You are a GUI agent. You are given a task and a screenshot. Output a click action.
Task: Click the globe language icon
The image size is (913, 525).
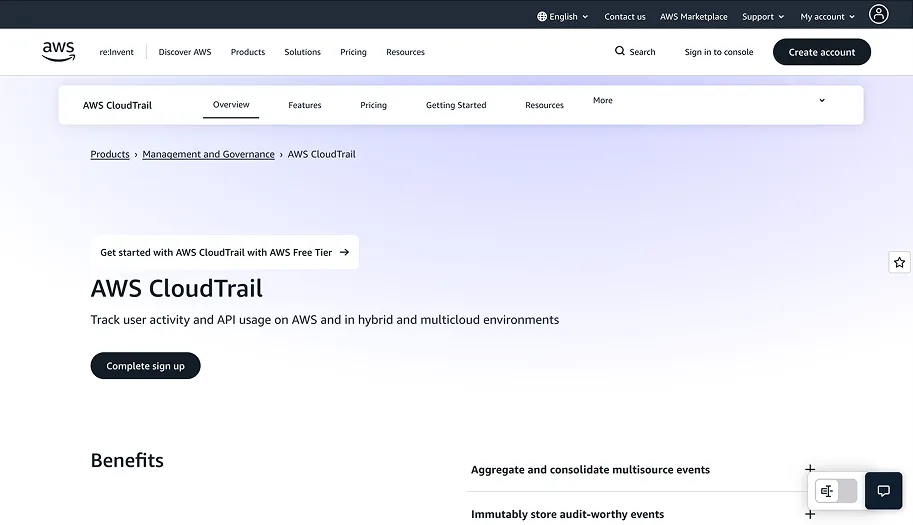pos(542,16)
